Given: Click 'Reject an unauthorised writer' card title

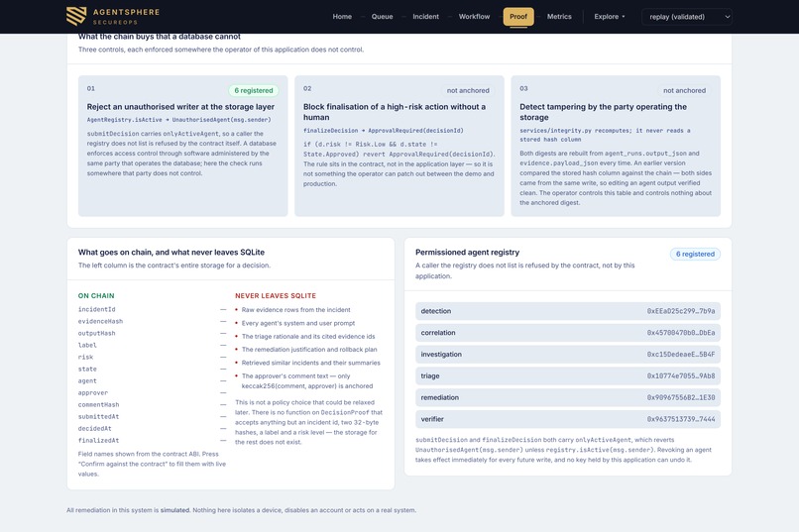Looking at the screenshot, I should 180,107.
